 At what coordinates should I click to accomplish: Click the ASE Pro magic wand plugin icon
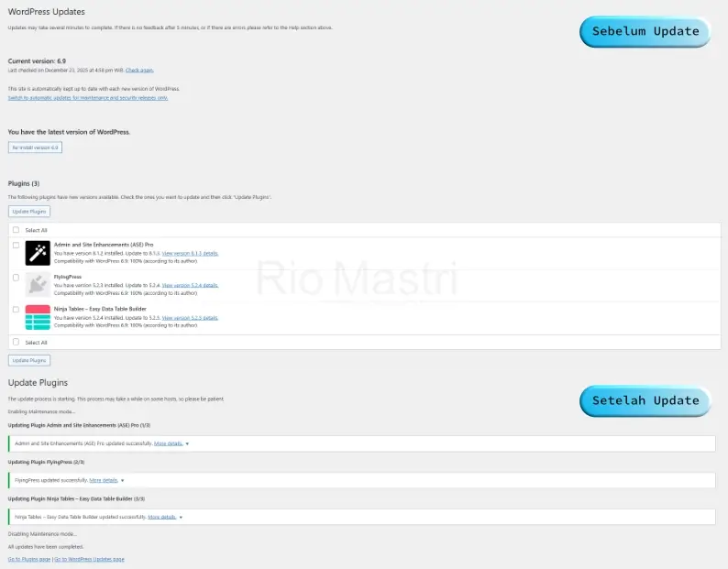pyautogui.click(x=38, y=253)
